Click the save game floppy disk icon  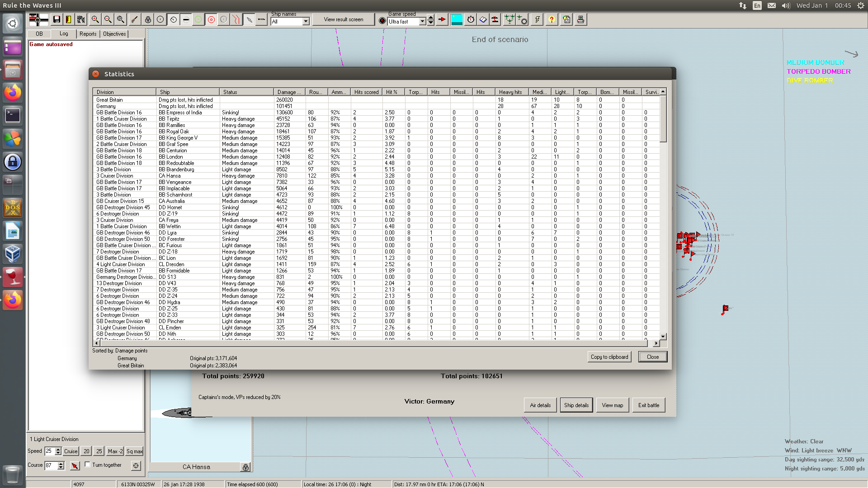57,19
